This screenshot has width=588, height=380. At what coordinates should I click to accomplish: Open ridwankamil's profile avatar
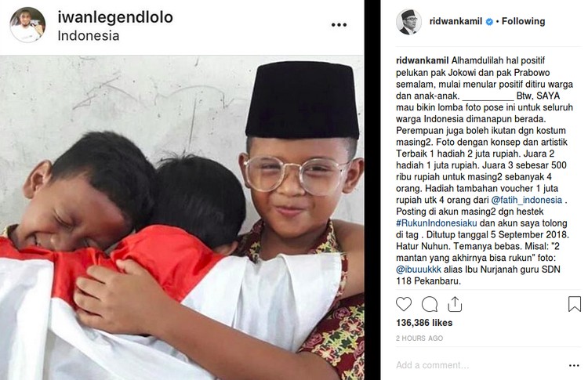coord(408,22)
